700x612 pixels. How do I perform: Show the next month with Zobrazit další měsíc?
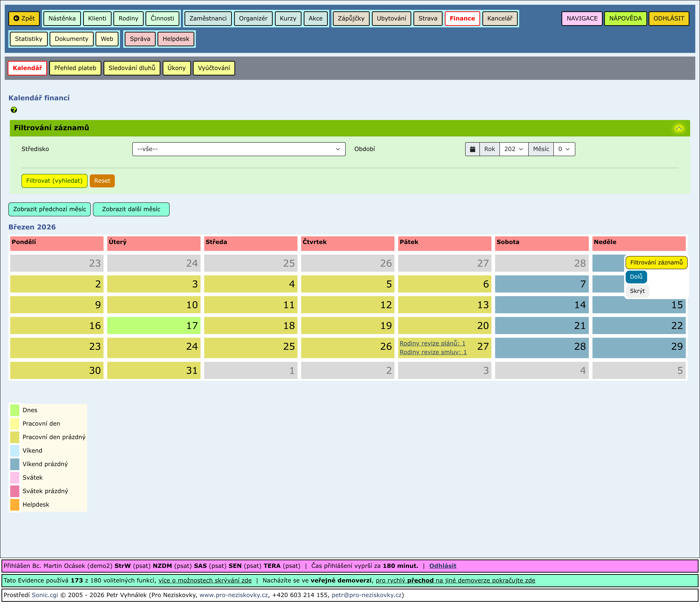coord(131,209)
